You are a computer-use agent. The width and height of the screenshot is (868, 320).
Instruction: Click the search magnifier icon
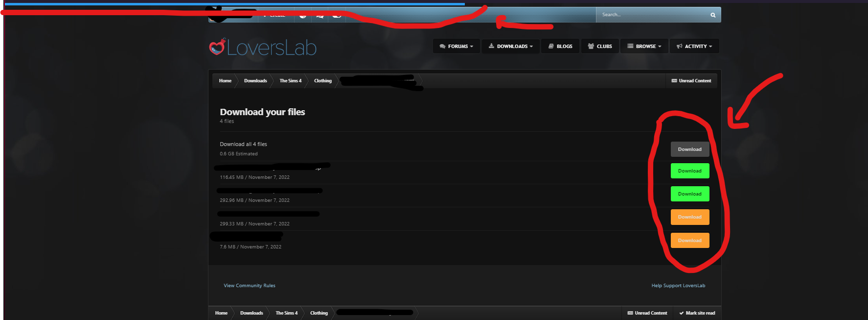point(713,15)
